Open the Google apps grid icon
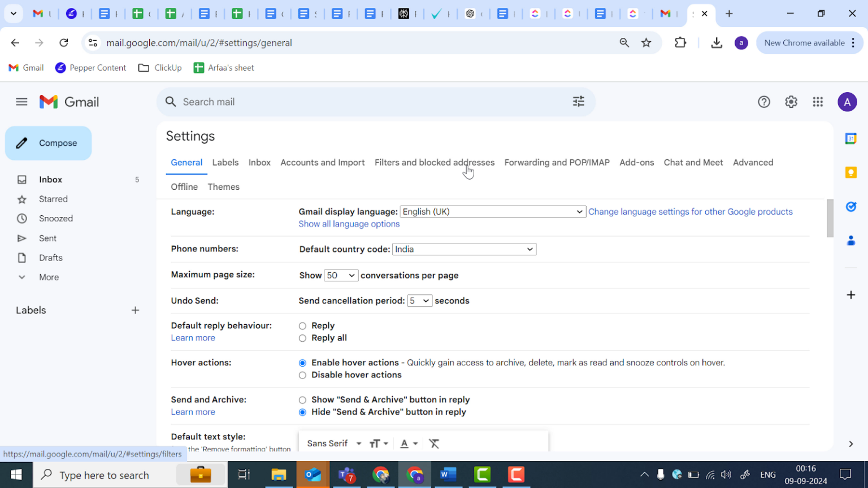Viewport: 868px width, 488px height. pyautogui.click(x=817, y=102)
